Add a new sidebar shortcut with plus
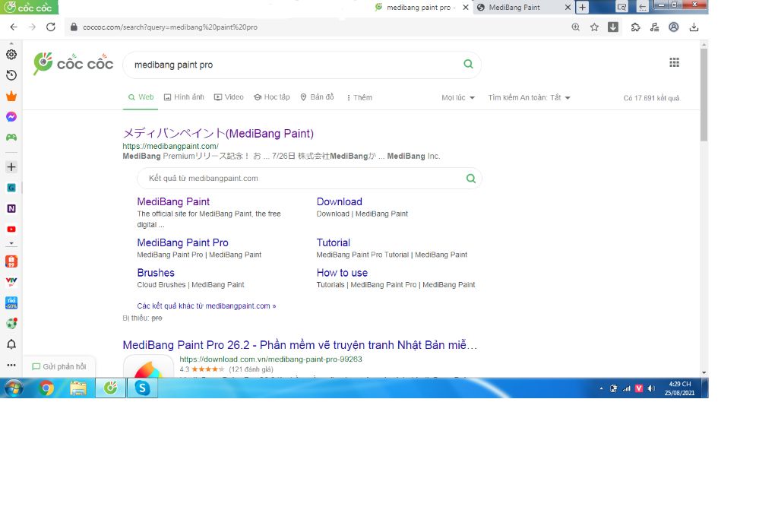This screenshot has width=778, height=532. [x=11, y=167]
